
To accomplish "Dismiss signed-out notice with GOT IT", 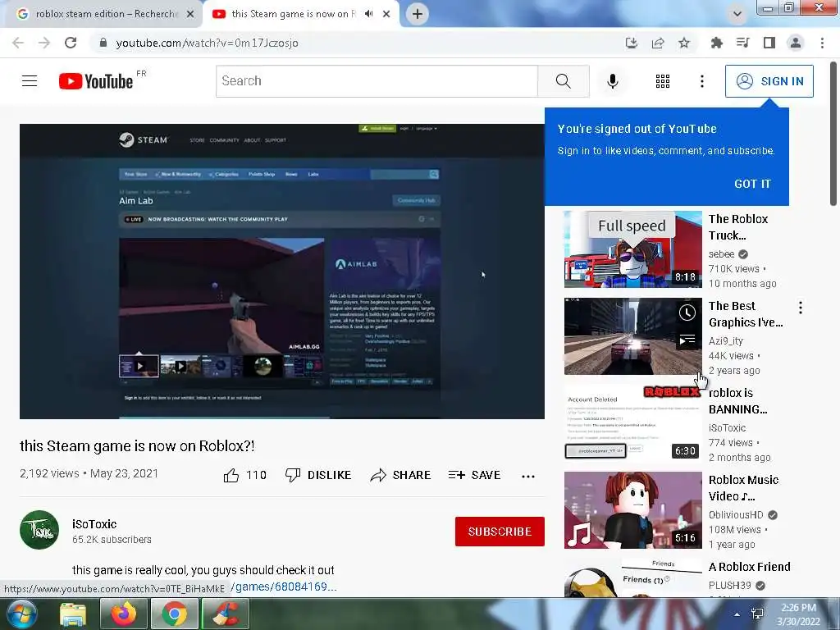I will tap(752, 184).
